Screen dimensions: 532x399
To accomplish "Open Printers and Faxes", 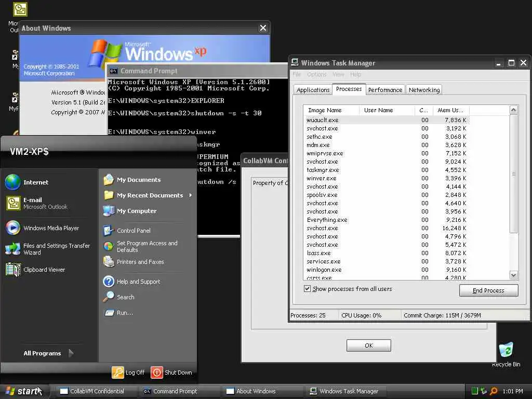I will point(134,262).
